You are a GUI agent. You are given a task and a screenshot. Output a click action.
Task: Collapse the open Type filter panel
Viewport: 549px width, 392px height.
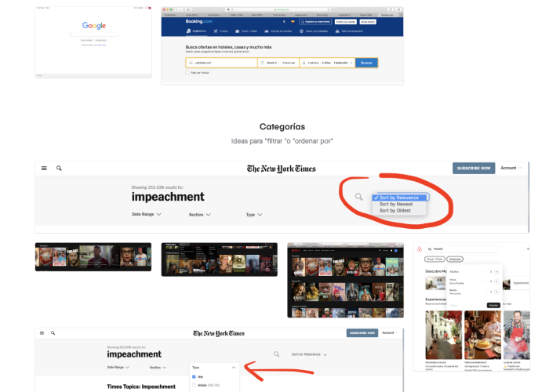[x=234, y=368]
